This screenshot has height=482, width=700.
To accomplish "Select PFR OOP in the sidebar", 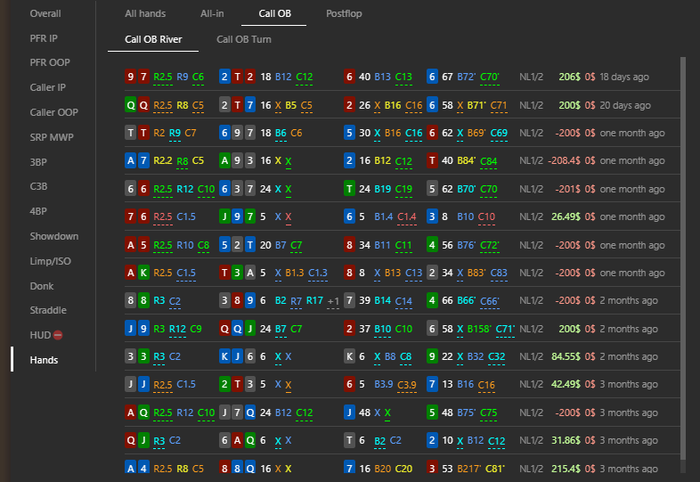I will coord(50,62).
